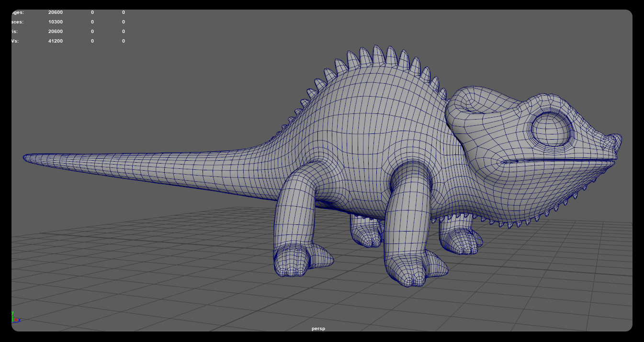Pick the tallest dorsal spine on the back
Viewport: 644px width, 342px height.
pos(378,55)
